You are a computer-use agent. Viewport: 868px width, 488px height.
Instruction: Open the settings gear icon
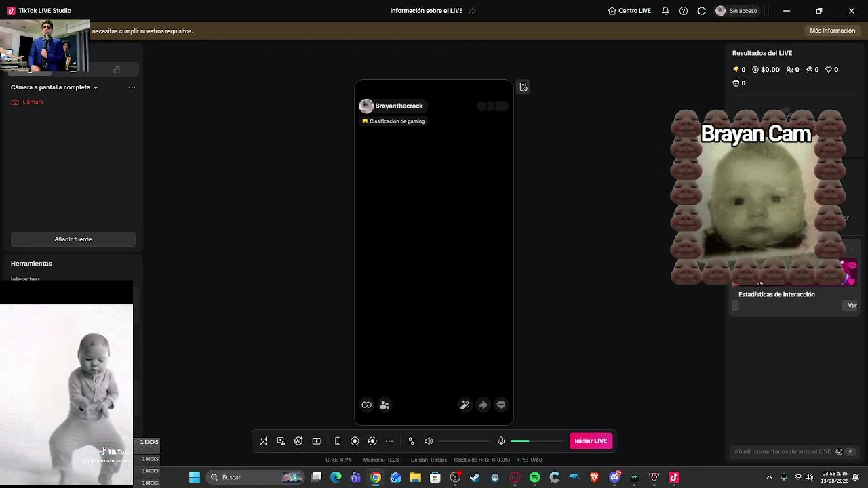tap(702, 11)
